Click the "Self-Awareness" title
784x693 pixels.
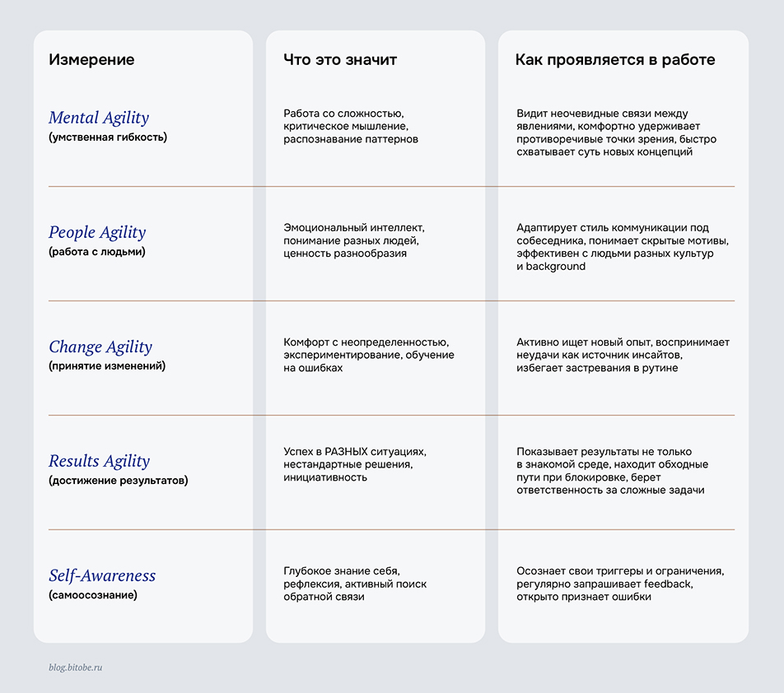pos(102,575)
